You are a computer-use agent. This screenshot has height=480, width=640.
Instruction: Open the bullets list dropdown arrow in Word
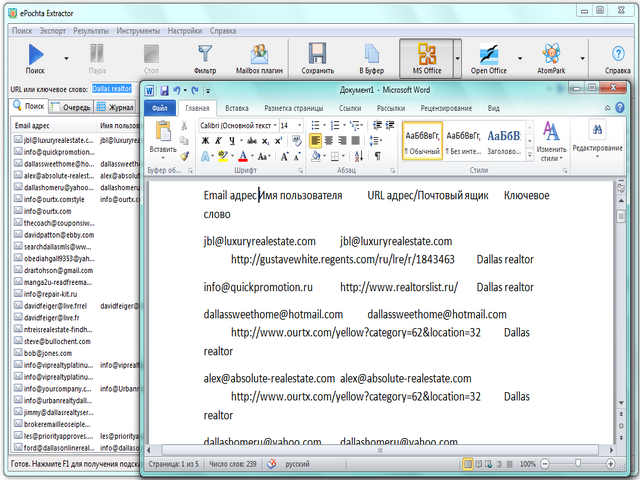click(324, 125)
